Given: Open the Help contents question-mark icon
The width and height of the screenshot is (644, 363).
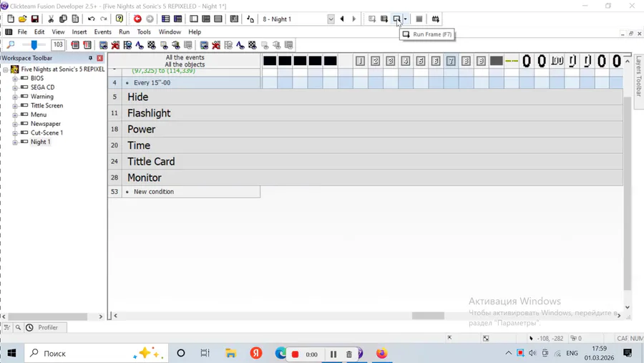Looking at the screenshot, I should [119, 19].
